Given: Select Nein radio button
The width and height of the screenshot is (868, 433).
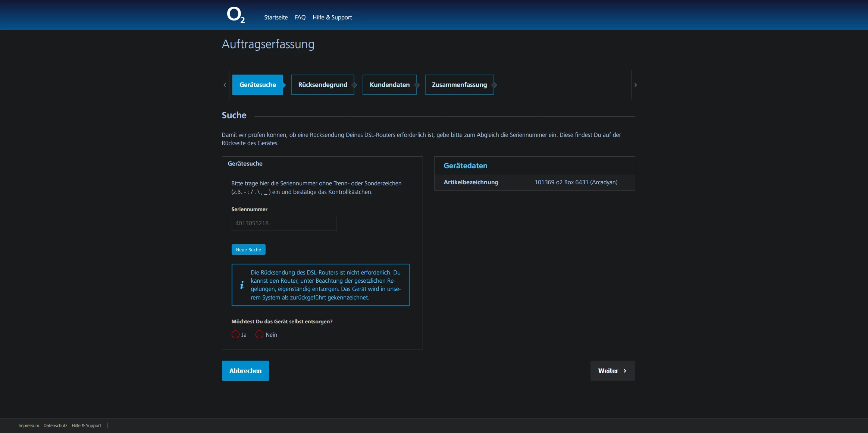Looking at the screenshot, I should click(x=259, y=335).
